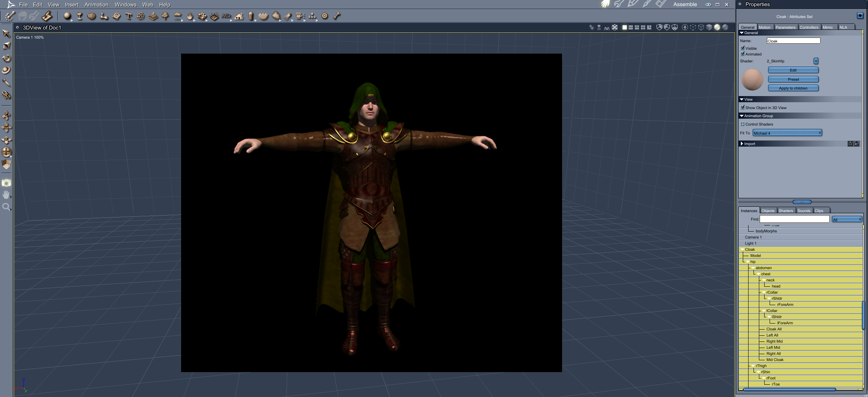Viewport: 868px width, 397px height.
Task: Click the Name input field
Action: 793,41
